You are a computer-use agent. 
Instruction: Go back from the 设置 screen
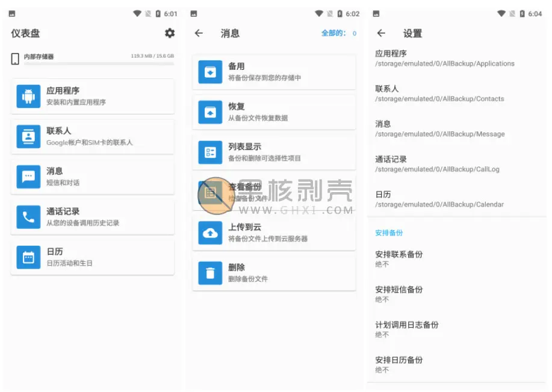click(381, 33)
